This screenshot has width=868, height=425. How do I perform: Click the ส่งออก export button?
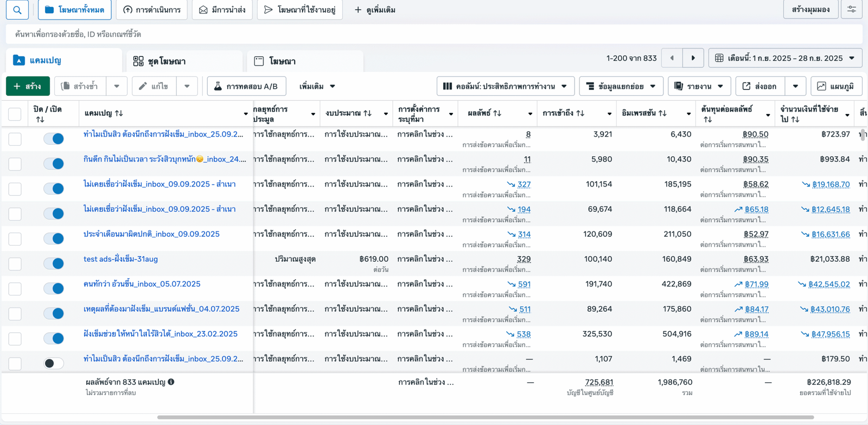coord(759,86)
